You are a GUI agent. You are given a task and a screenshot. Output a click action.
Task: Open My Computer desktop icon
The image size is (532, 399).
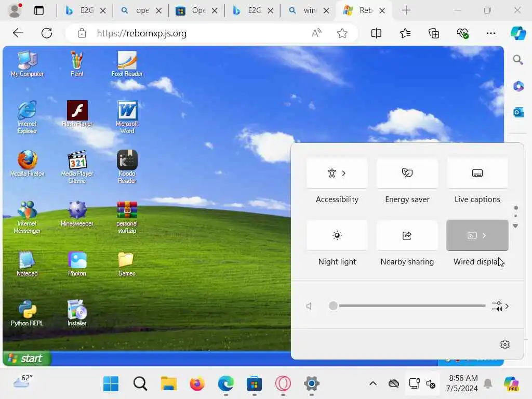click(27, 64)
